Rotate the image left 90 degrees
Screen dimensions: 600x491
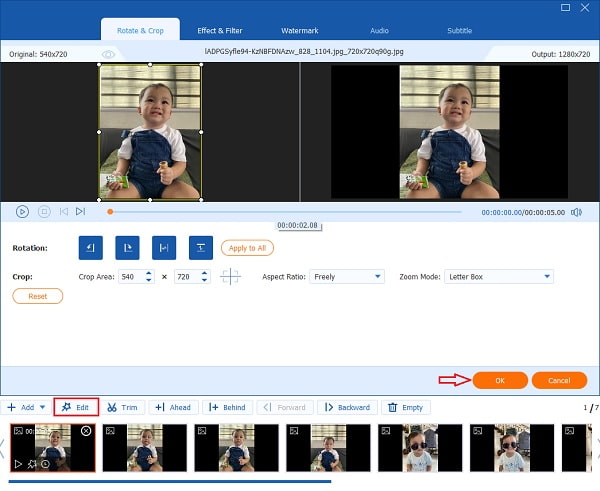tap(91, 248)
